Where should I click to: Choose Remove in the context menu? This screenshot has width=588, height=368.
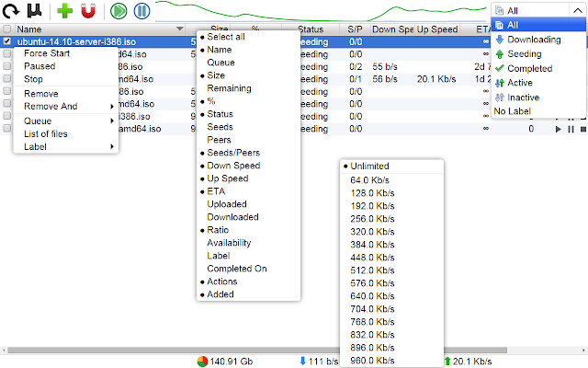point(65,94)
